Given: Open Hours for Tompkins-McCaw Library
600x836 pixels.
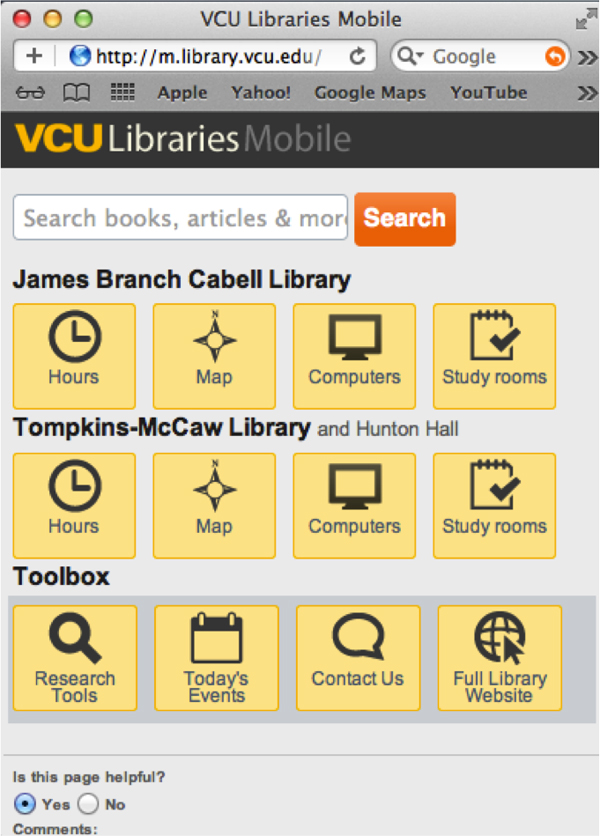Looking at the screenshot, I should pyautogui.click(x=74, y=506).
